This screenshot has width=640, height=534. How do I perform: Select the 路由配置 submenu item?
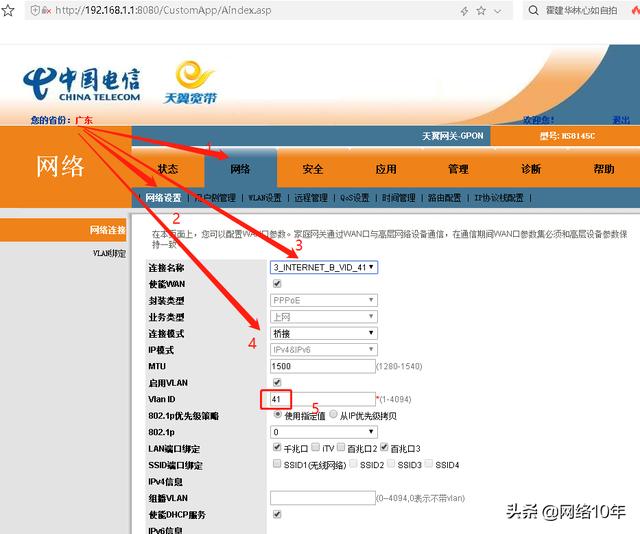[444, 198]
